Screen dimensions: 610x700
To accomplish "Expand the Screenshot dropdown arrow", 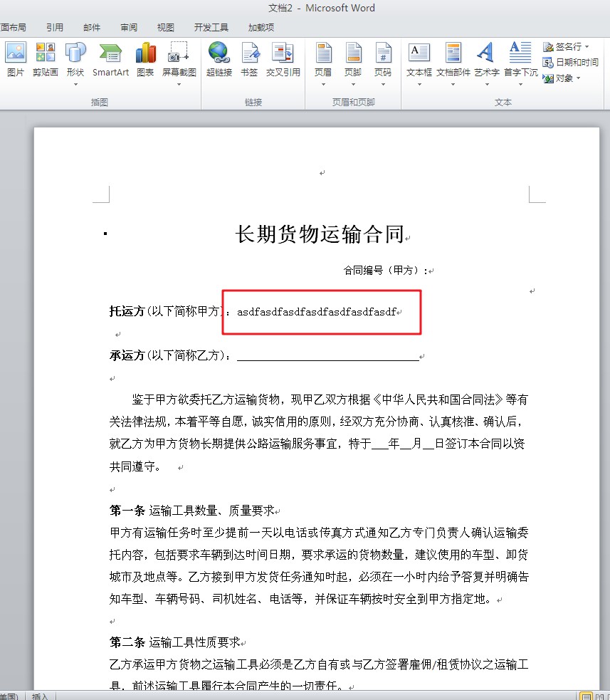I will [178, 83].
